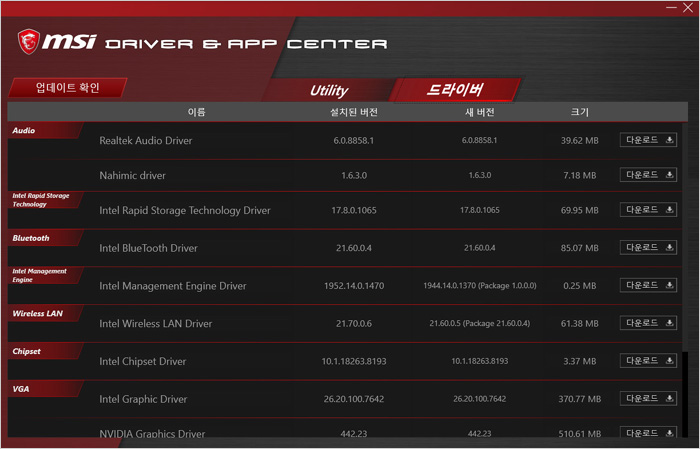Select the Intel Management Engine category label
Image resolution: width=700 pixels, height=449 pixels.
(39, 275)
